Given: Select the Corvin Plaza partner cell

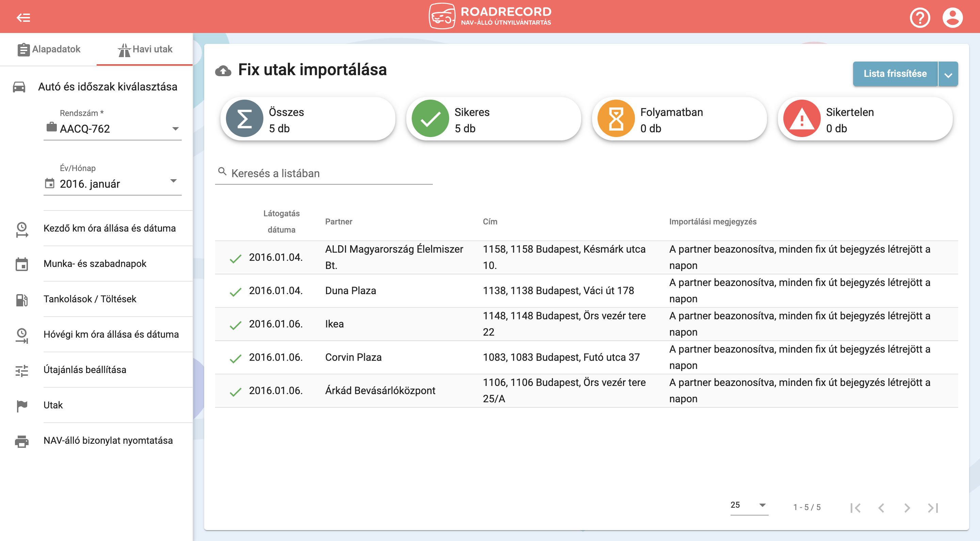Looking at the screenshot, I should coord(353,357).
